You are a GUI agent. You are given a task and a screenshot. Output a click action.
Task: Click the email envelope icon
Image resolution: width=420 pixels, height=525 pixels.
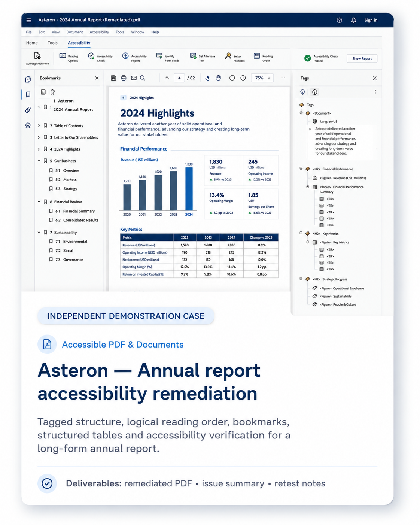[x=134, y=78]
